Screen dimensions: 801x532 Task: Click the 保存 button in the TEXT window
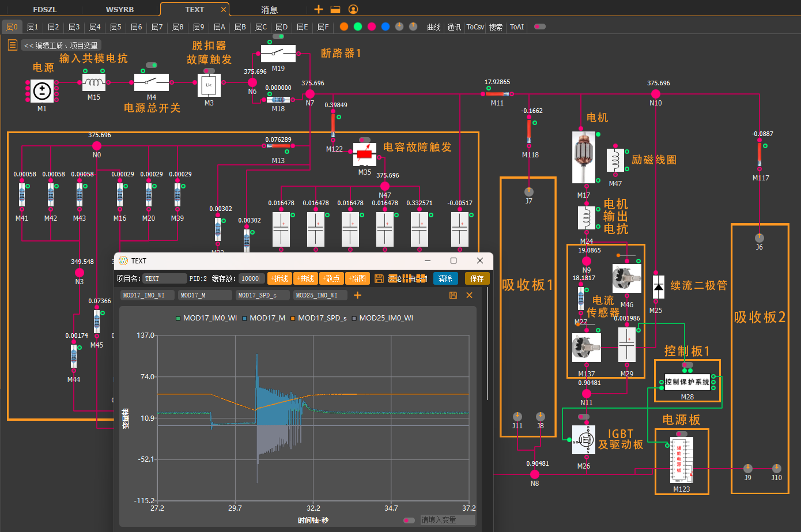pos(477,278)
